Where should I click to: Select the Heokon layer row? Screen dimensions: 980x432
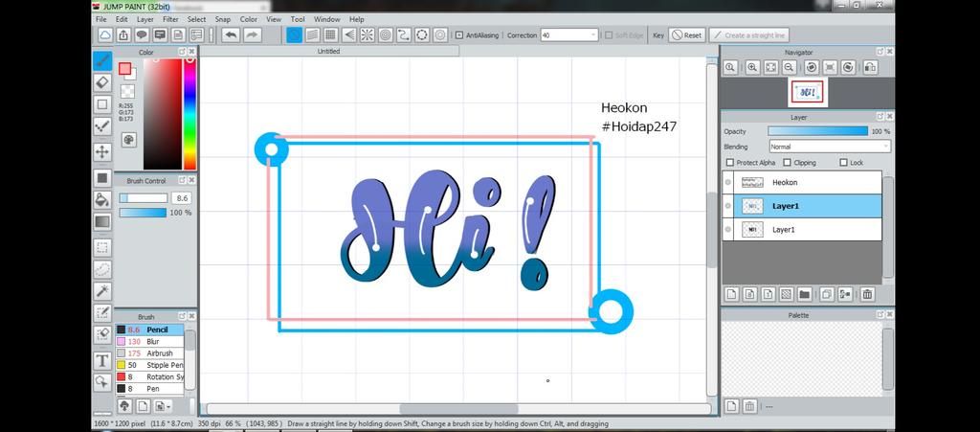pyautogui.click(x=802, y=183)
